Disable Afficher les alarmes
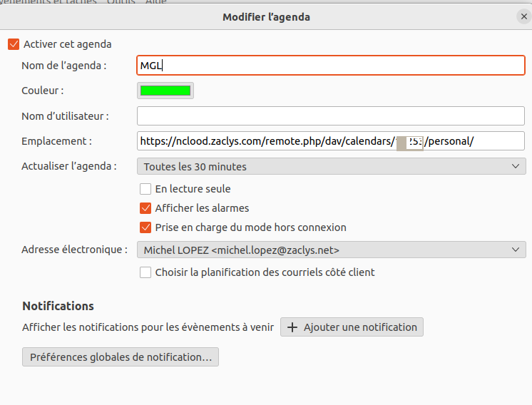Viewport: 532px width, 405px height. tap(145, 208)
